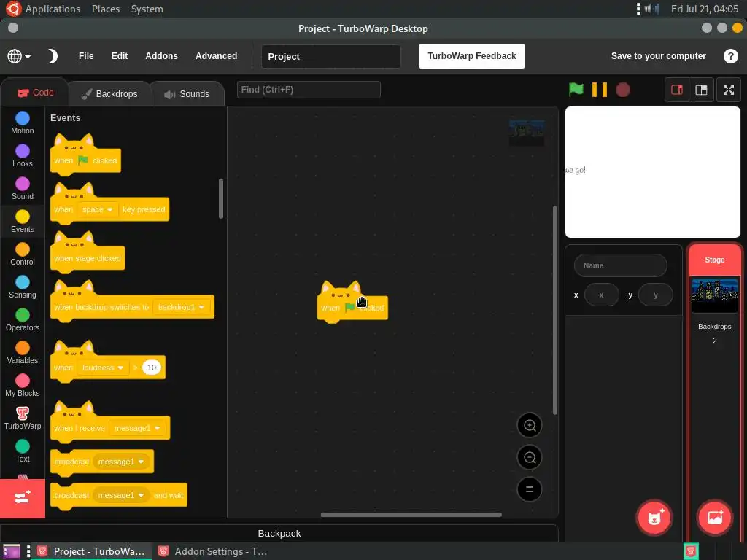The image size is (747, 560).
Task: Click the project title input field
Action: [x=331, y=56]
